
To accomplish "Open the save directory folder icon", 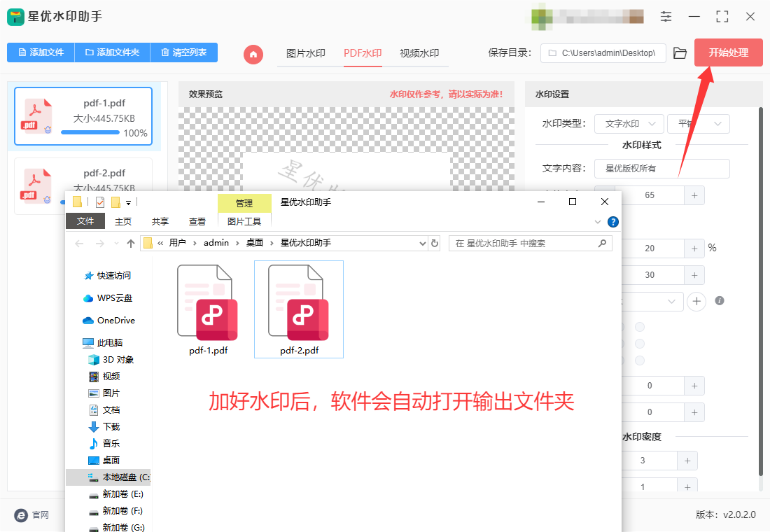I will coord(680,53).
